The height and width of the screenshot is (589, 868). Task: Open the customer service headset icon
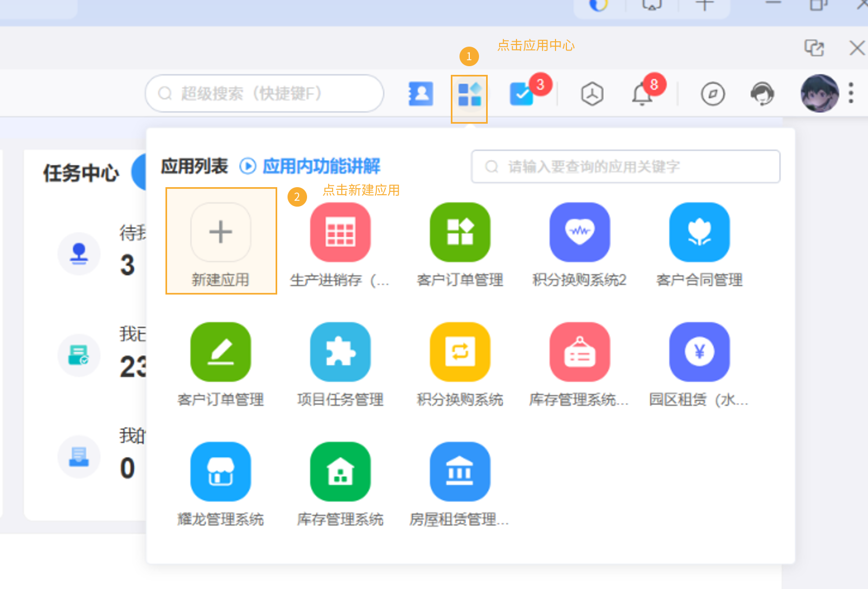pos(762,94)
